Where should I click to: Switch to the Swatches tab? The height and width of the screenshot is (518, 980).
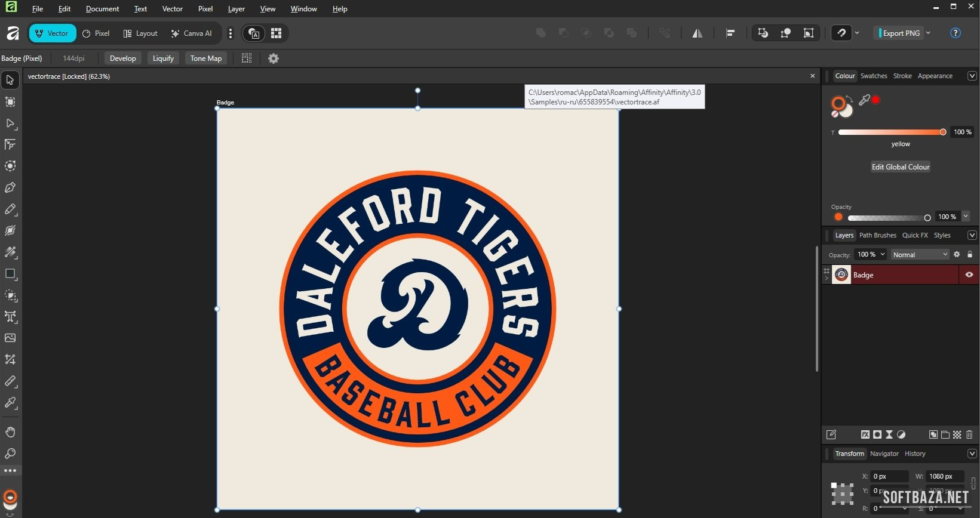tap(873, 76)
